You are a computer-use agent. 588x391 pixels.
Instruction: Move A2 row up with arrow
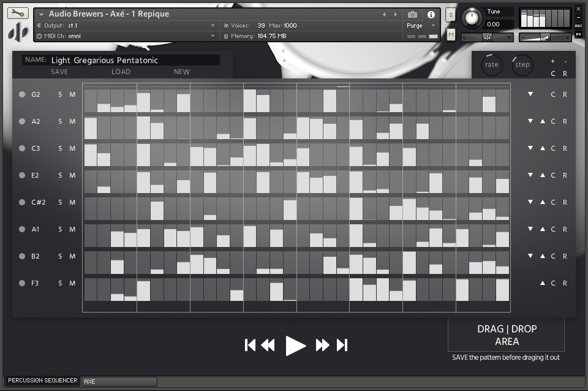coord(542,121)
